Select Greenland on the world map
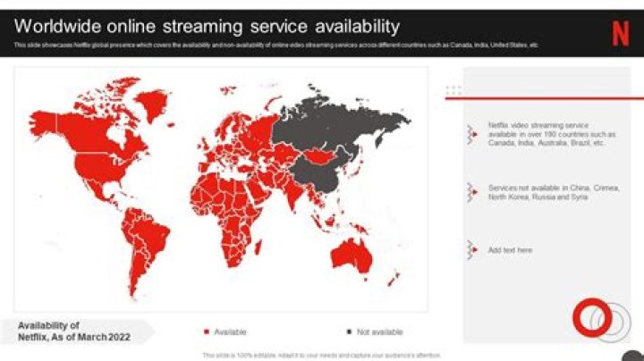Viewport: 644px width, 361px height. 155,103
